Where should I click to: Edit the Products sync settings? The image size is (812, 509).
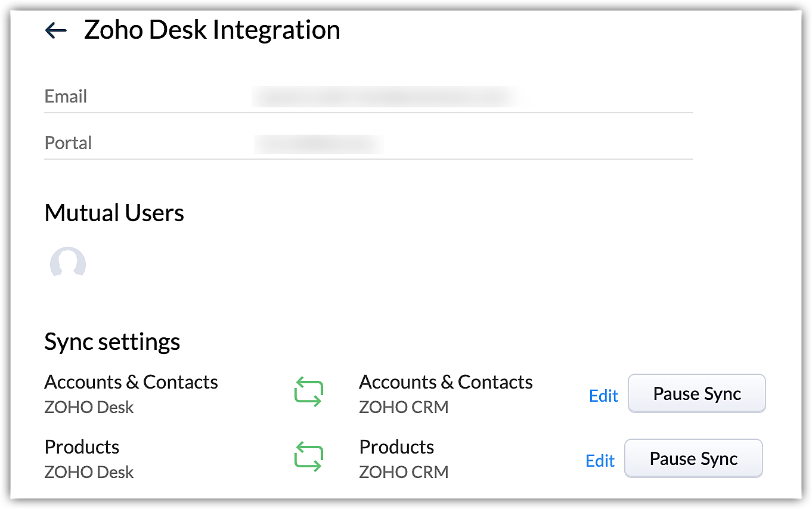tap(600, 461)
